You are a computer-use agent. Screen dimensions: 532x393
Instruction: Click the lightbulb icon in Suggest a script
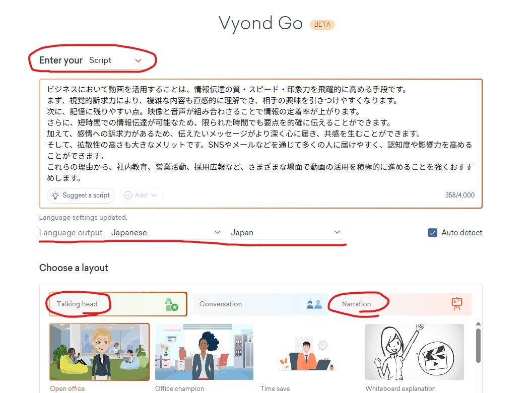click(54, 195)
